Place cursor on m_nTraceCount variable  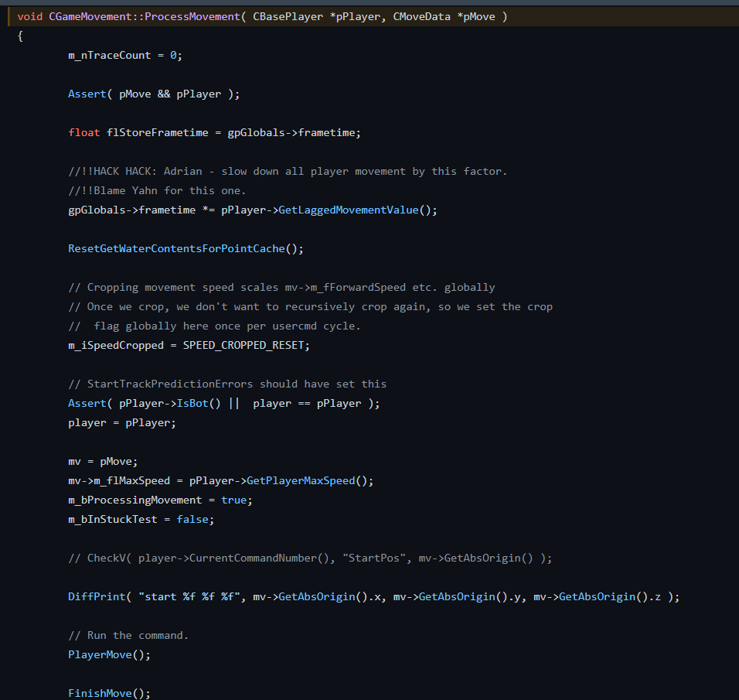[x=109, y=55]
